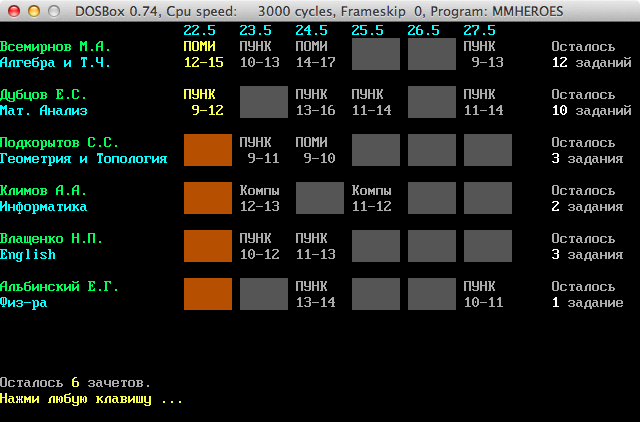640x422 pixels.
Task: Click ПУНК 10-12 slot in English row
Action: click(259, 247)
